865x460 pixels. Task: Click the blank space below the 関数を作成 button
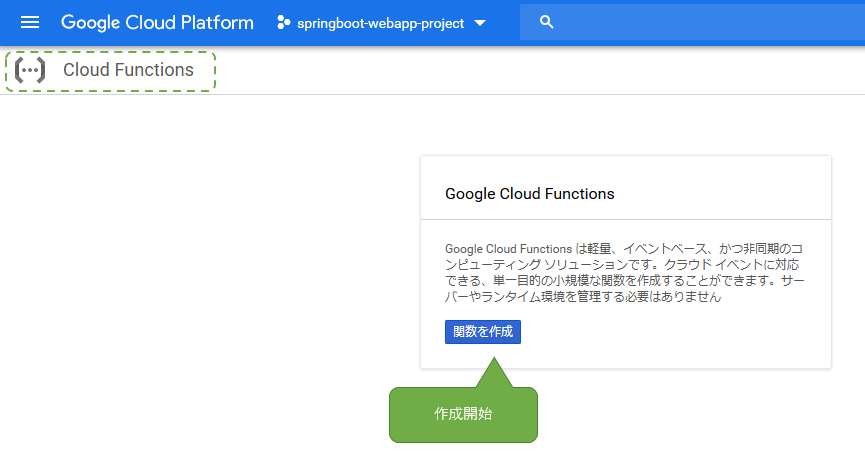[x=483, y=355]
